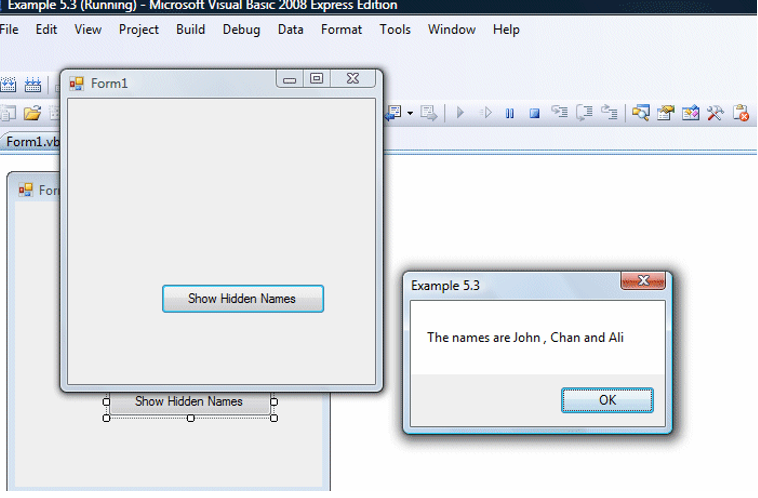Image resolution: width=758 pixels, height=498 pixels.
Task: Click bottom-right resize handle of designer button
Action: click(274, 418)
